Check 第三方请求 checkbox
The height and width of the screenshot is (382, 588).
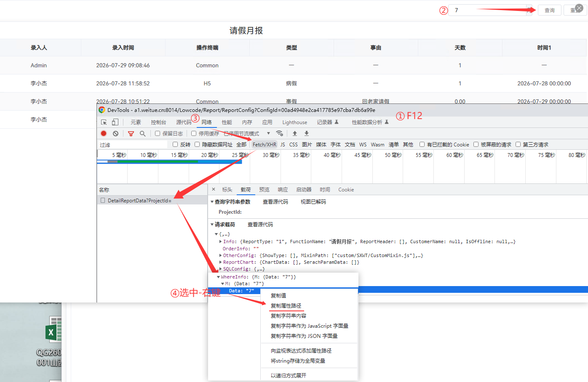[518, 144]
